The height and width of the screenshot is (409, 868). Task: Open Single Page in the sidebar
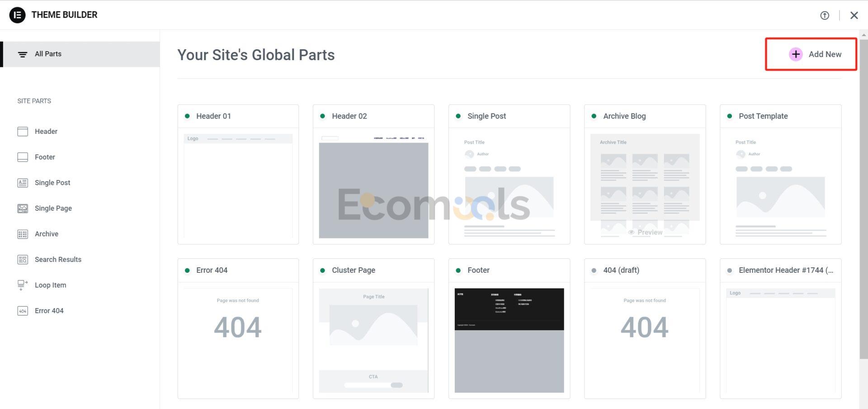click(53, 209)
